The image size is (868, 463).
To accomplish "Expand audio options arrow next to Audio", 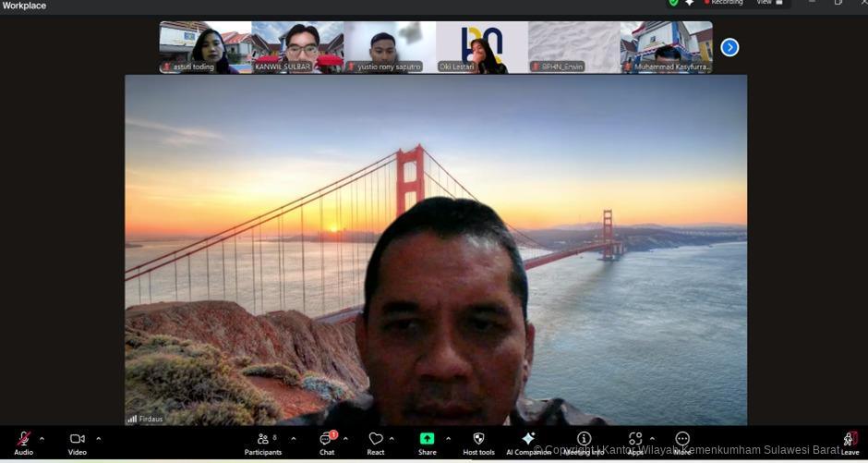I will click(x=42, y=439).
